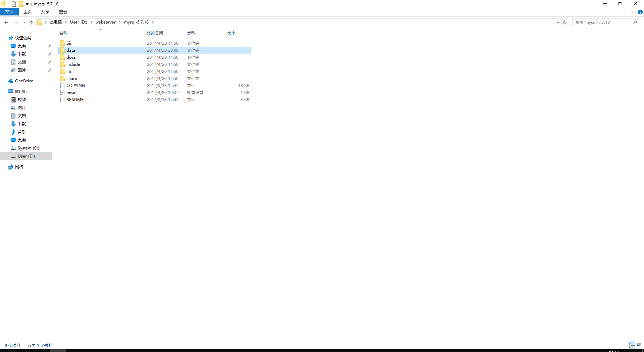
Task: Click Properties quick access toolbar icon
Action: [x=14, y=4]
